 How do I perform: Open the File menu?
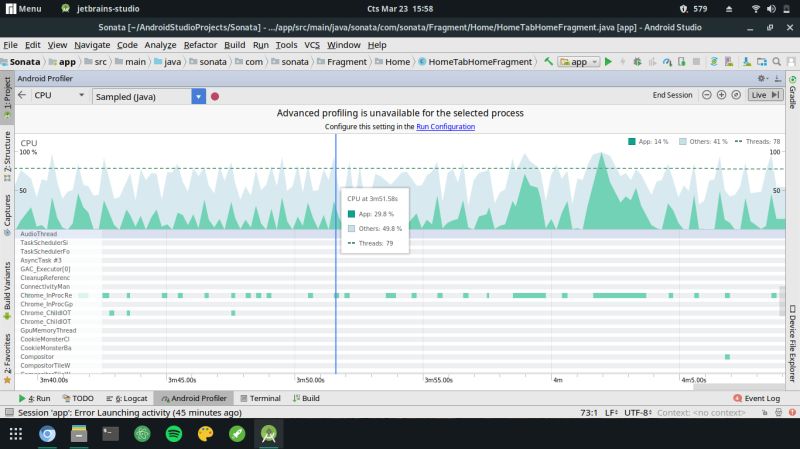coord(10,45)
